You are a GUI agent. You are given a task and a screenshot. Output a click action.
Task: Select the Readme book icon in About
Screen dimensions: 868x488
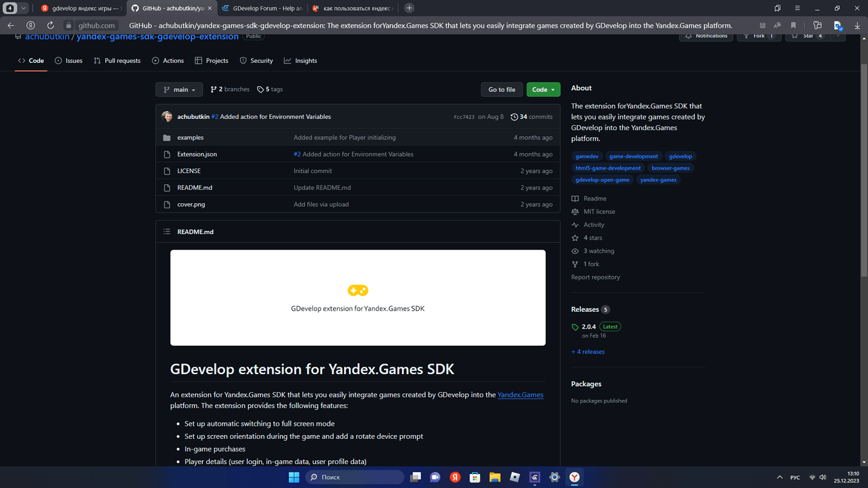coord(574,198)
